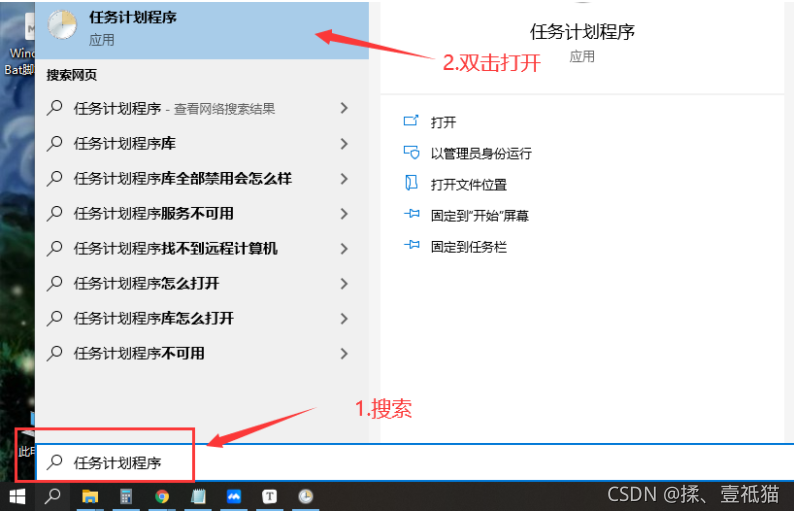Click the pin icon for 固定到"开始"屏幕
This screenshot has height=514, width=795.
[412, 214]
